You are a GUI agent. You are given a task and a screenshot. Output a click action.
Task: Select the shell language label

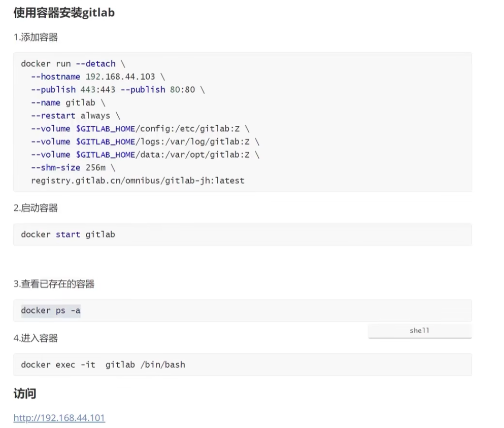tap(419, 331)
